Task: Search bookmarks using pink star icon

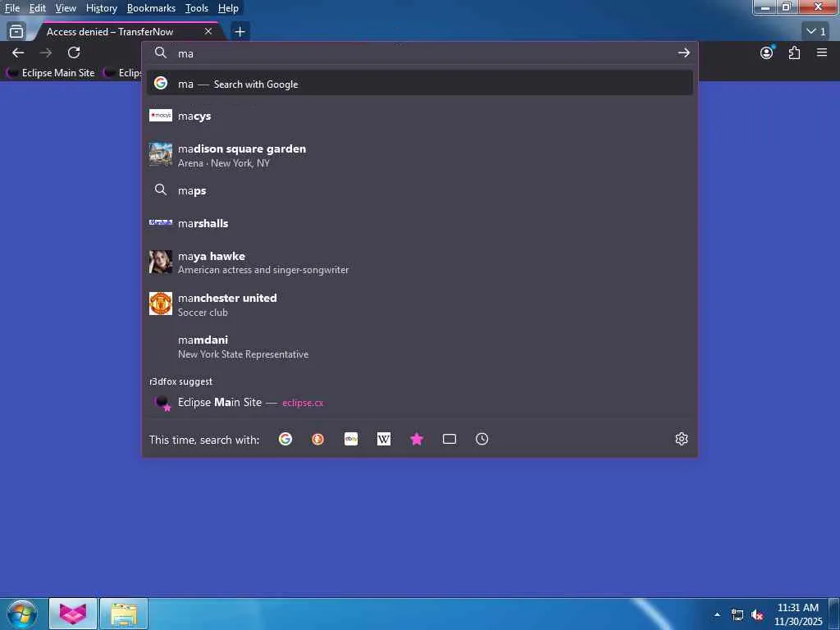Action: [x=417, y=440]
